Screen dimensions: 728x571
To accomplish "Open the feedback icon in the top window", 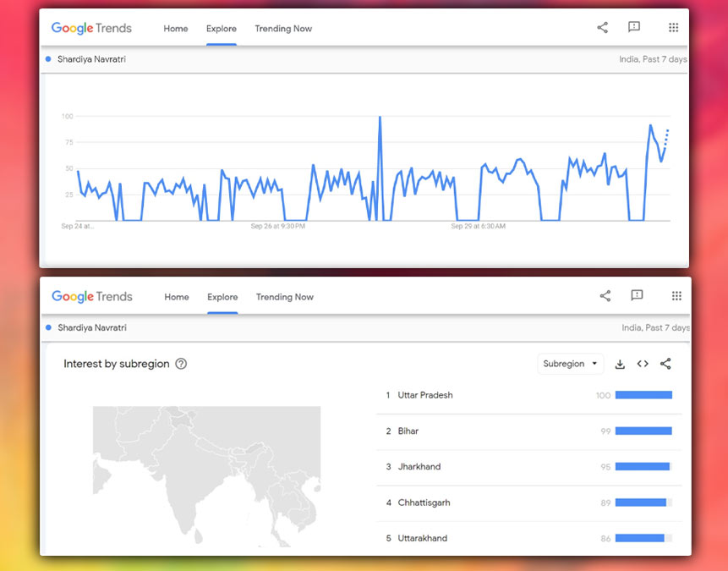I will point(634,27).
